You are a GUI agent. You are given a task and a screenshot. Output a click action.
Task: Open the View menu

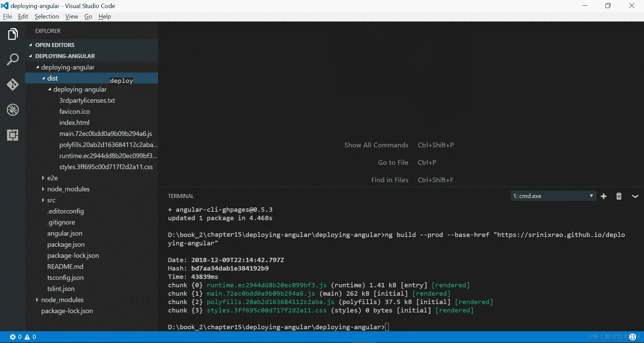pos(72,16)
